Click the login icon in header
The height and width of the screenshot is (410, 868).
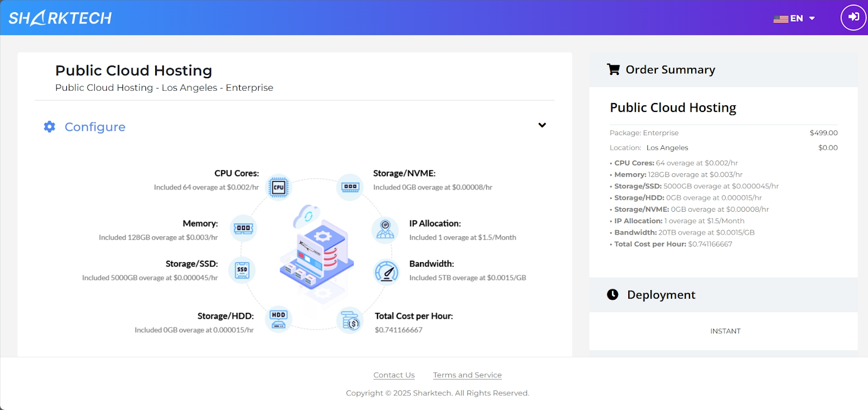click(x=853, y=17)
